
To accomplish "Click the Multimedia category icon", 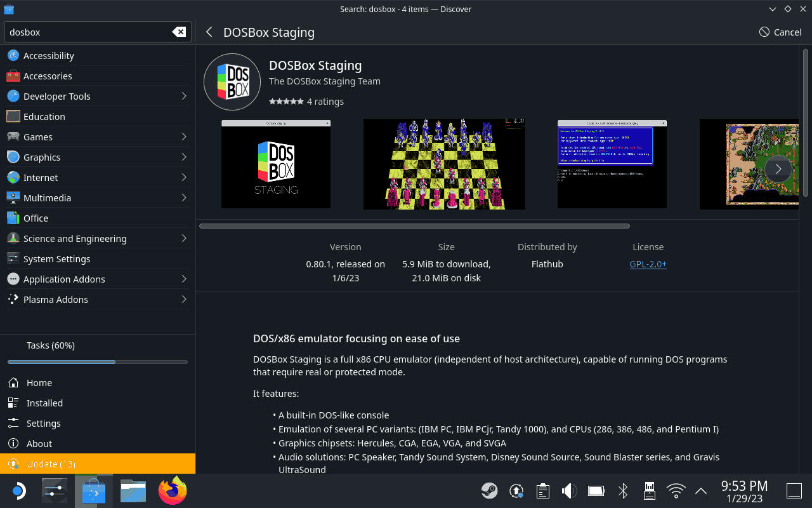I will coord(13,197).
